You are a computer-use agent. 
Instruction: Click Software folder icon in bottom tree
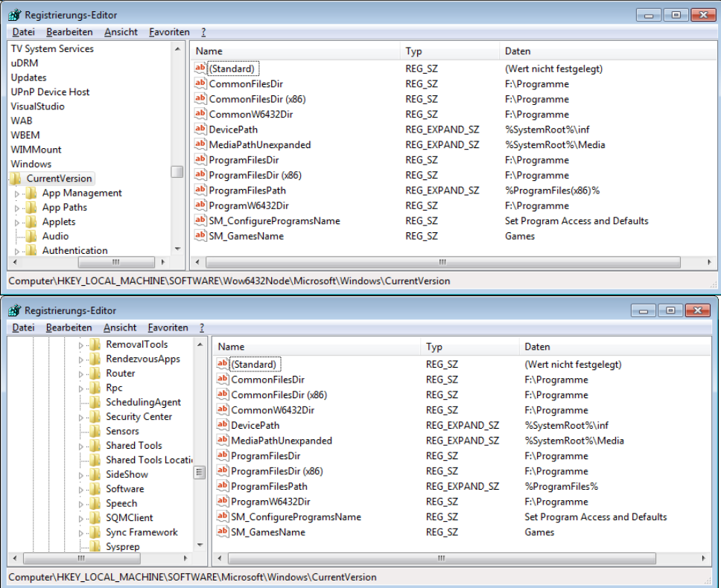click(95, 489)
